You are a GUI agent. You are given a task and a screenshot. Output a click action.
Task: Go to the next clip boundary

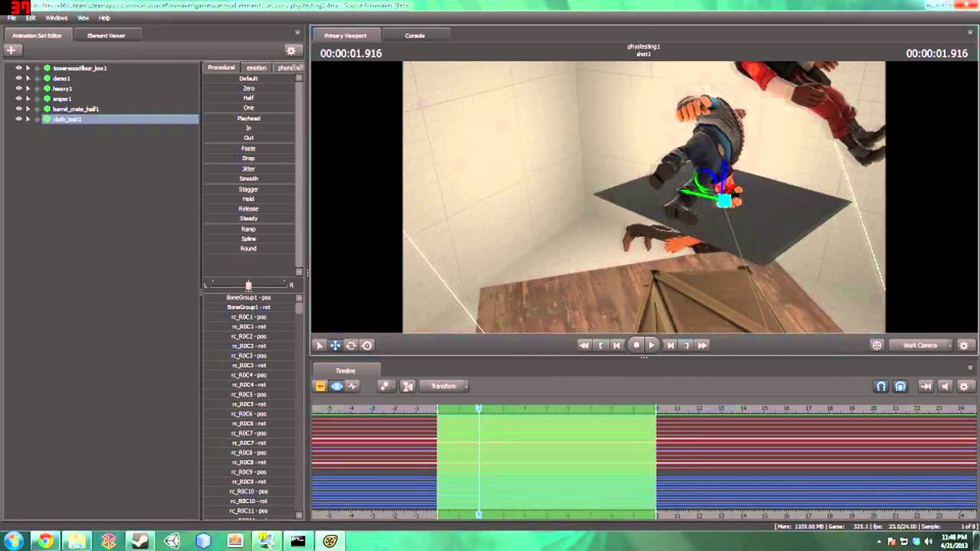(x=686, y=345)
